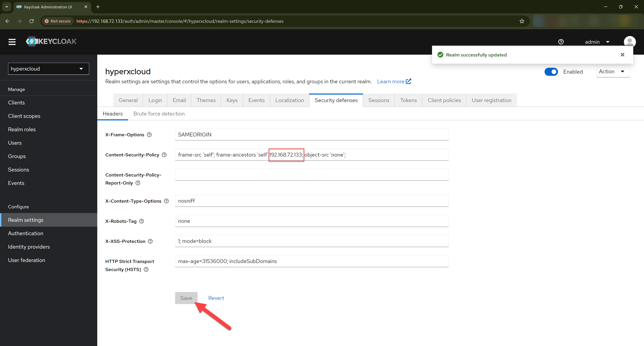Focus the Content-Security-Policy input field

312,155
